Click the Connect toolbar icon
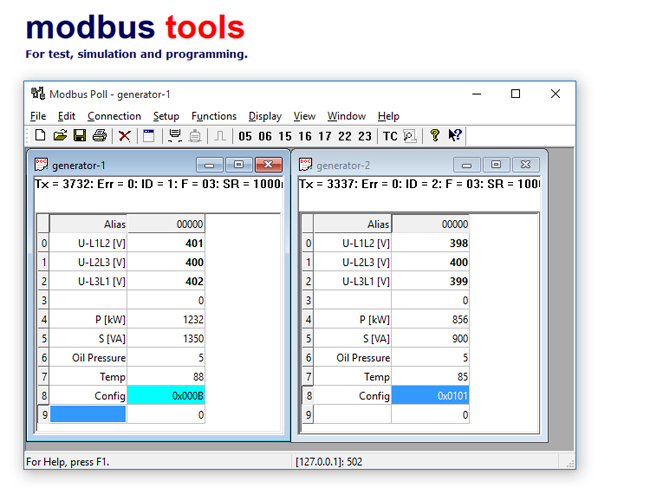This screenshot has height=488, width=650. tap(175, 136)
